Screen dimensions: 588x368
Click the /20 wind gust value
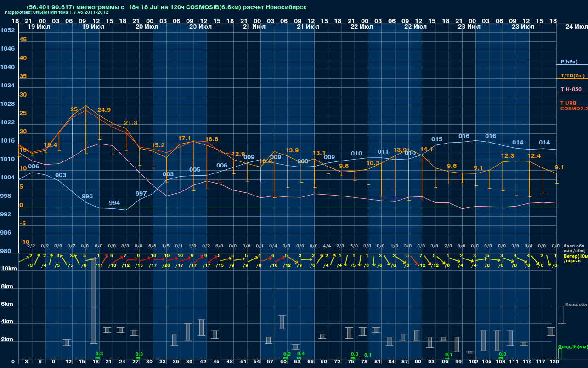[165, 265]
